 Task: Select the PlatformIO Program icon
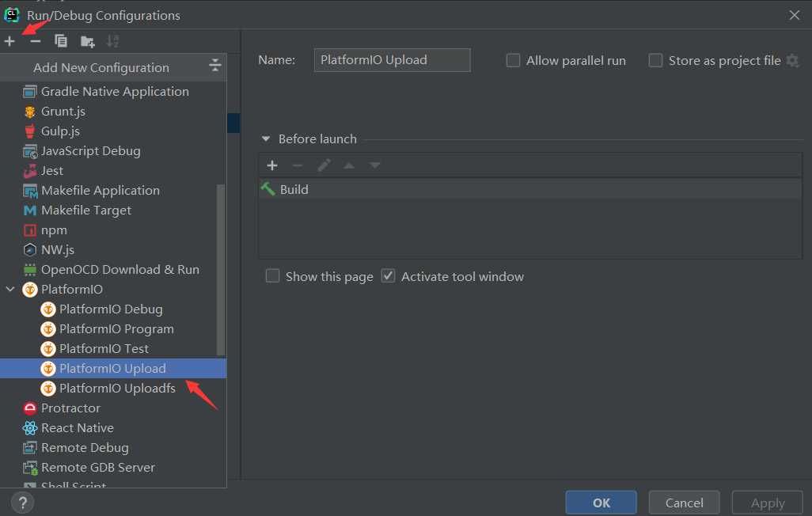pyautogui.click(x=48, y=329)
